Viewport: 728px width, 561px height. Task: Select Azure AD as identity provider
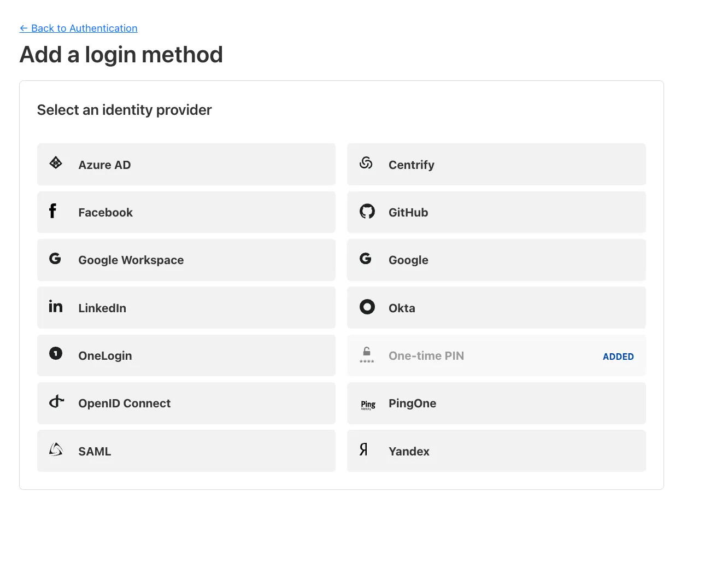(186, 165)
